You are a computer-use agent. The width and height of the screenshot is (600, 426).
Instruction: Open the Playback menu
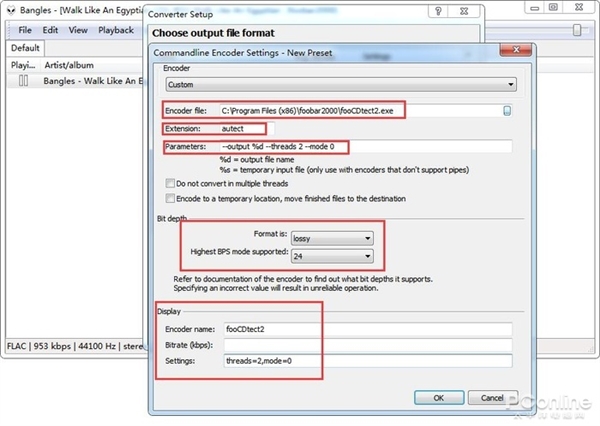(x=115, y=30)
